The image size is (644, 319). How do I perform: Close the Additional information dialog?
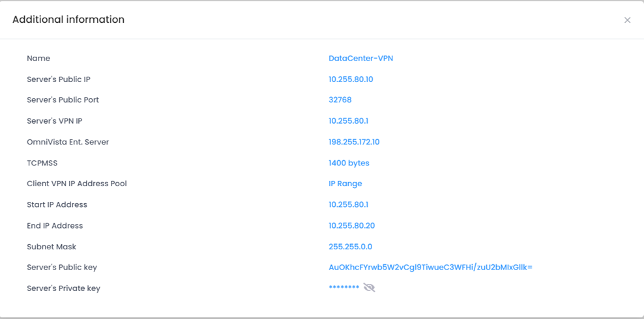tap(627, 20)
